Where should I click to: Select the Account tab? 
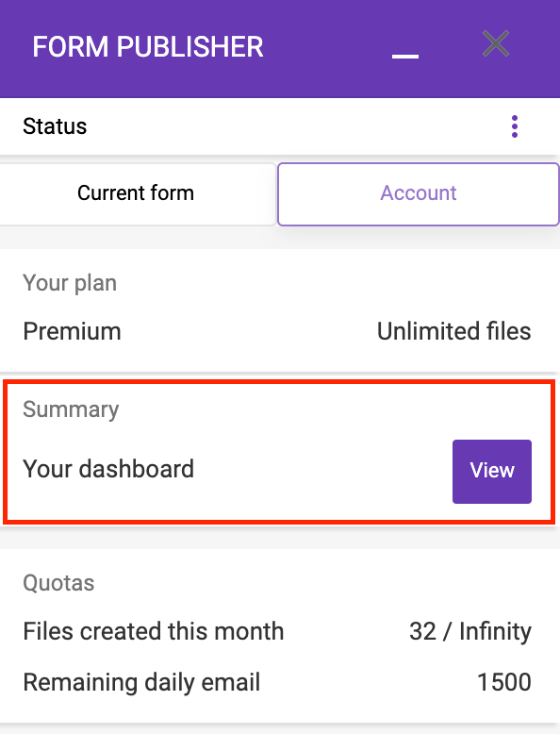(419, 193)
